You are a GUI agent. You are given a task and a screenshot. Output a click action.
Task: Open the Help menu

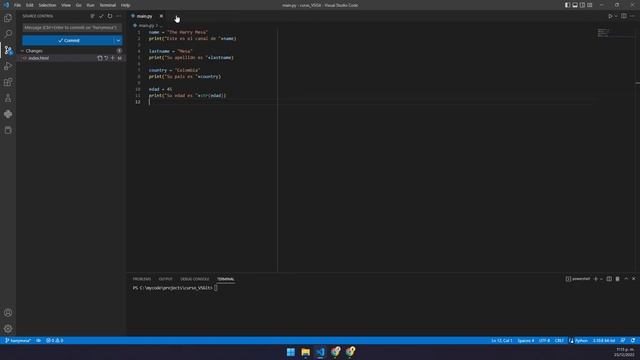125,5
